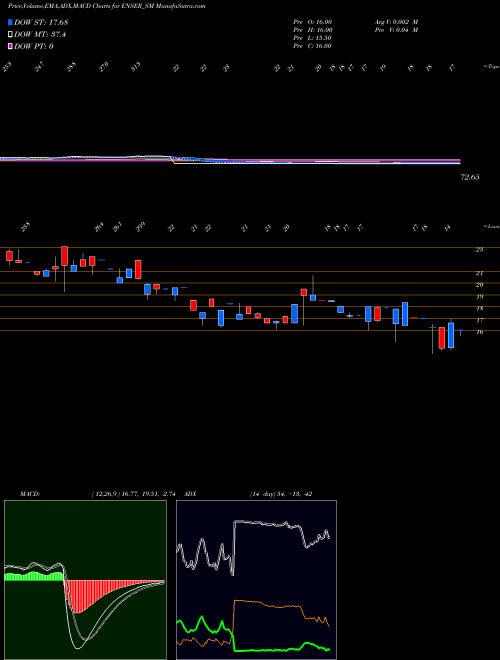
Task: Select the 'DOW ST: 17.68' legend text
Action: pyautogui.click(x=41, y=22)
